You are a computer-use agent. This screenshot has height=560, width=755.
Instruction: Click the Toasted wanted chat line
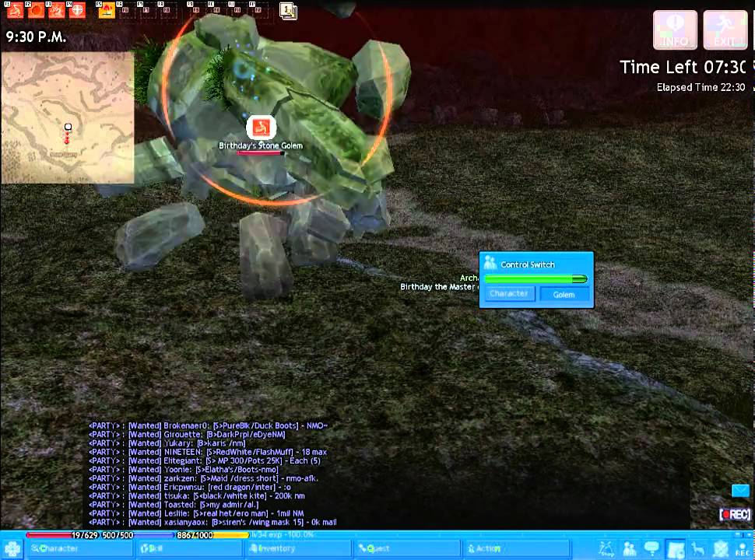(174, 505)
